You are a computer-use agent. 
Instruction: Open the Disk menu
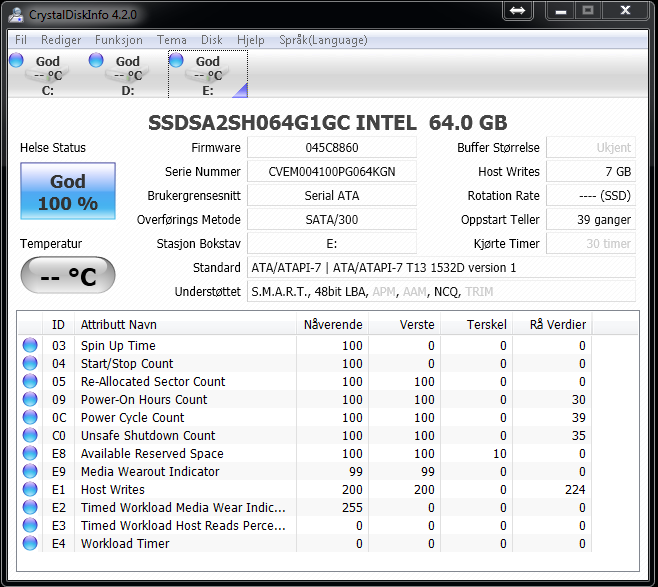(212, 40)
